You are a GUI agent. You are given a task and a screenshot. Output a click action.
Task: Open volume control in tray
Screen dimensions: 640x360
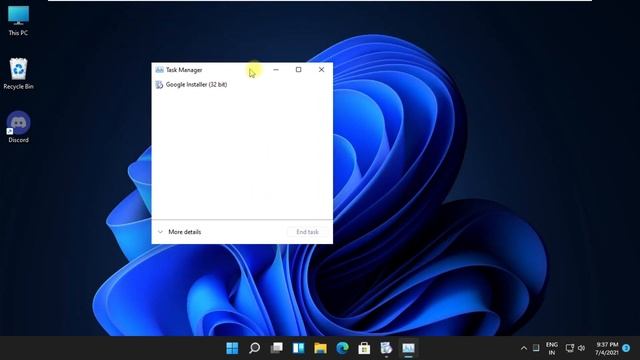point(582,348)
